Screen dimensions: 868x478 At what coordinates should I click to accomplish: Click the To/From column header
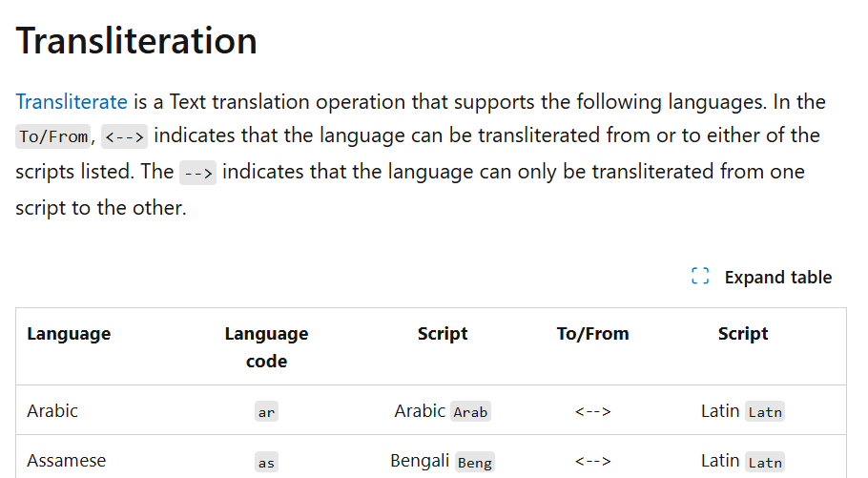click(592, 334)
